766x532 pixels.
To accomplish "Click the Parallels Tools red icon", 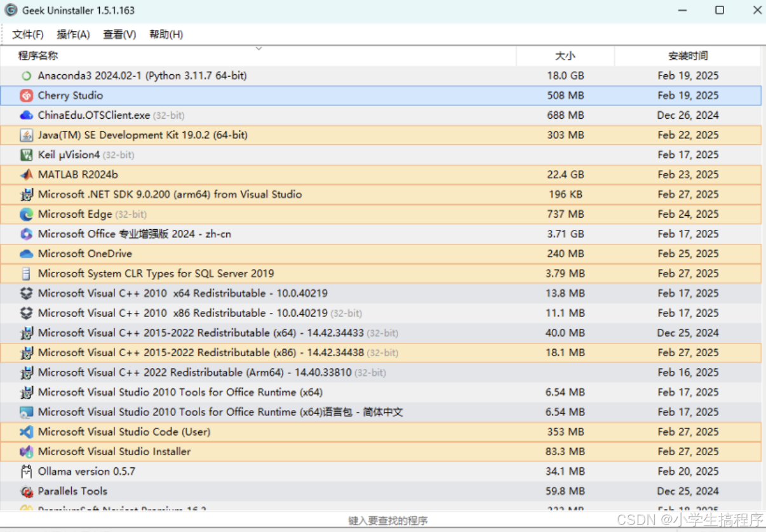I will pos(26,491).
